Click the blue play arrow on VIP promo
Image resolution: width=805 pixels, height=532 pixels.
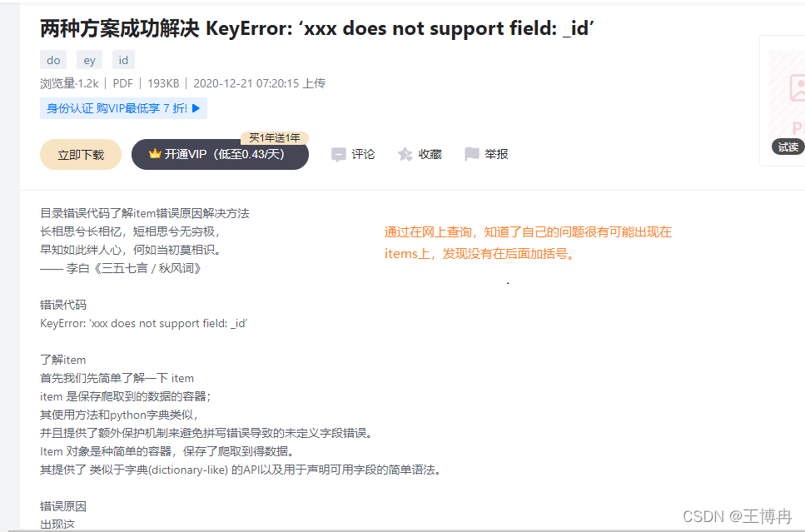[196, 108]
